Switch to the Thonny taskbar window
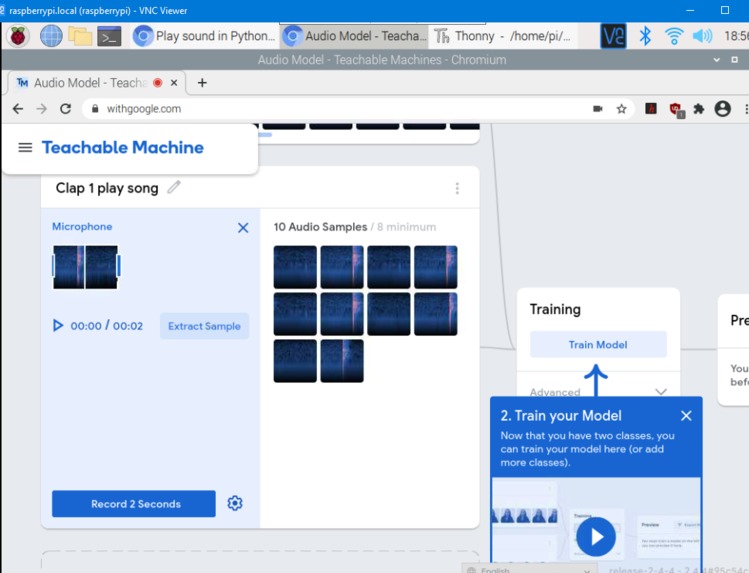Image resolution: width=749 pixels, height=573 pixels. (x=503, y=36)
